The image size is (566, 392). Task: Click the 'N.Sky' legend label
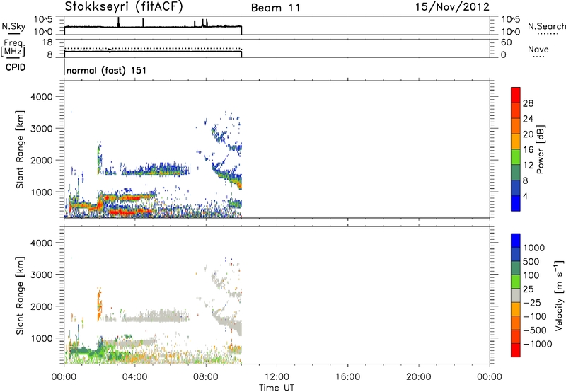[13, 26]
